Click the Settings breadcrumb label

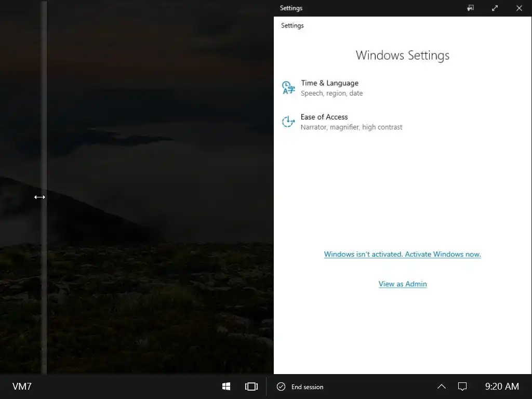[x=292, y=25]
